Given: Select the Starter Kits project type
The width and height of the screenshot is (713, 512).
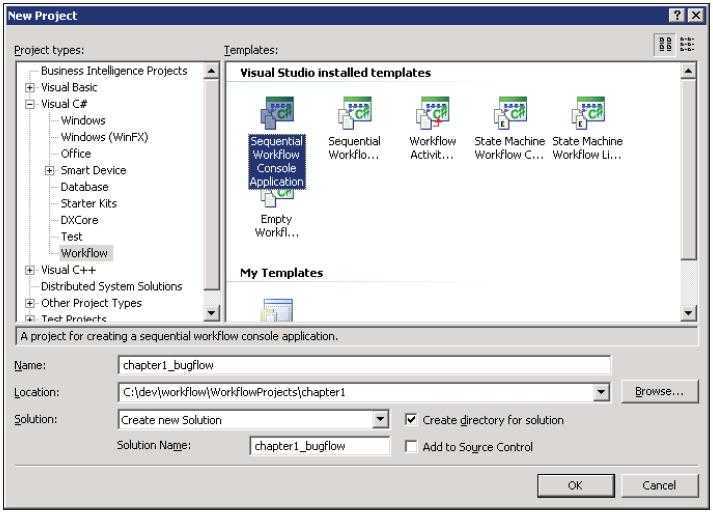Looking at the screenshot, I should tap(89, 203).
